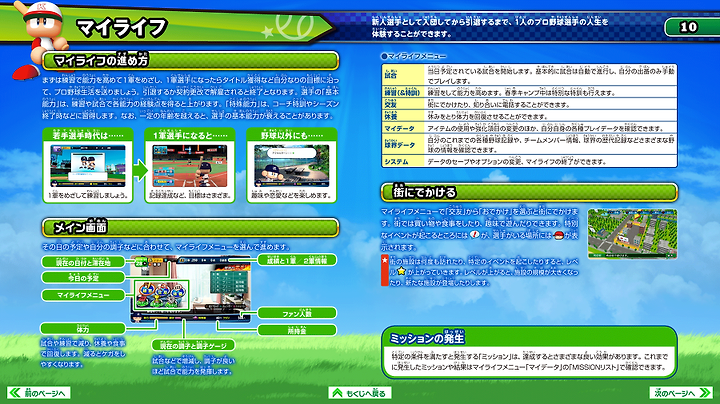This screenshot has height=404, width=720.
Task: Go to previous page with 前のページへ
Action: pyautogui.click(x=39, y=393)
